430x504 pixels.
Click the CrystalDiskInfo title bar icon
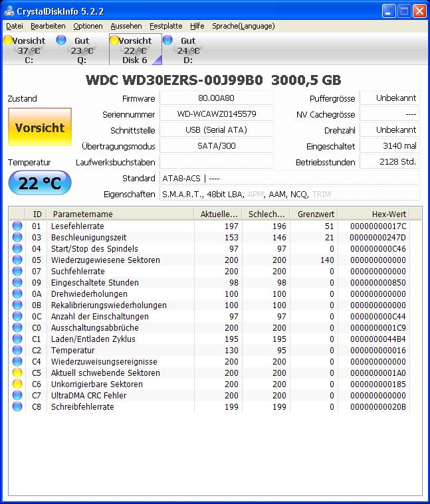coord(9,11)
